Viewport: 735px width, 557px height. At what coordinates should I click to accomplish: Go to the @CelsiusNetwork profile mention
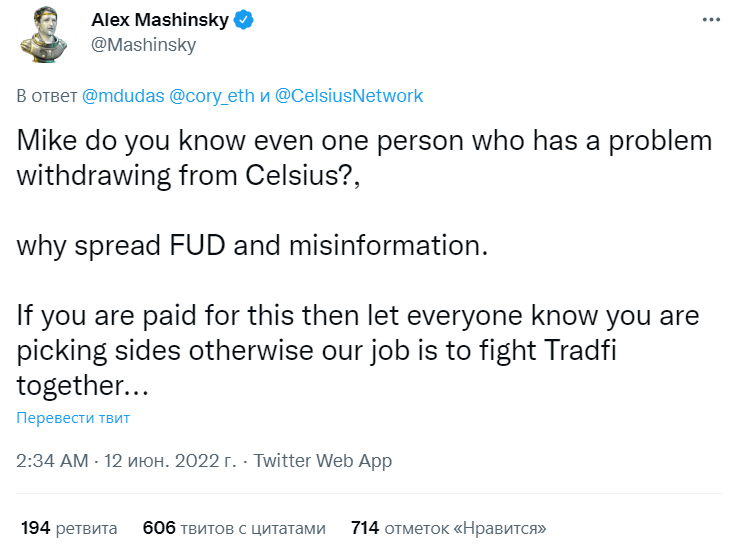click(348, 96)
